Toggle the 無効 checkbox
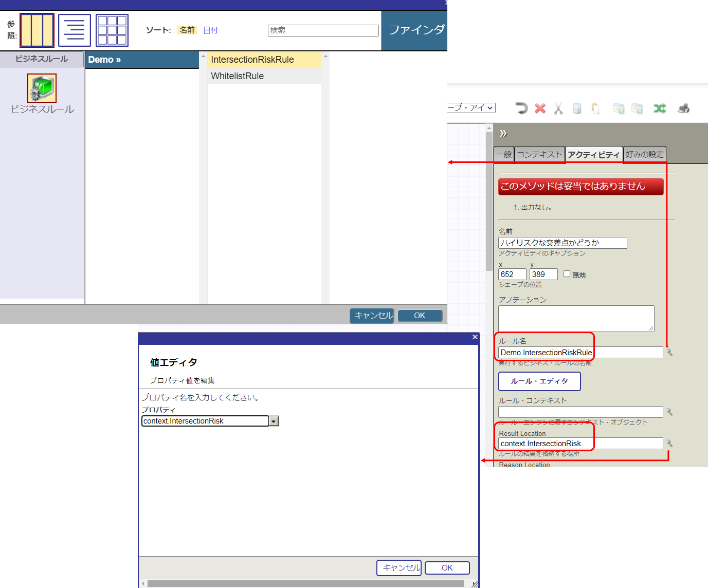Image resolution: width=708 pixels, height=588 pixels. point(567,274)
